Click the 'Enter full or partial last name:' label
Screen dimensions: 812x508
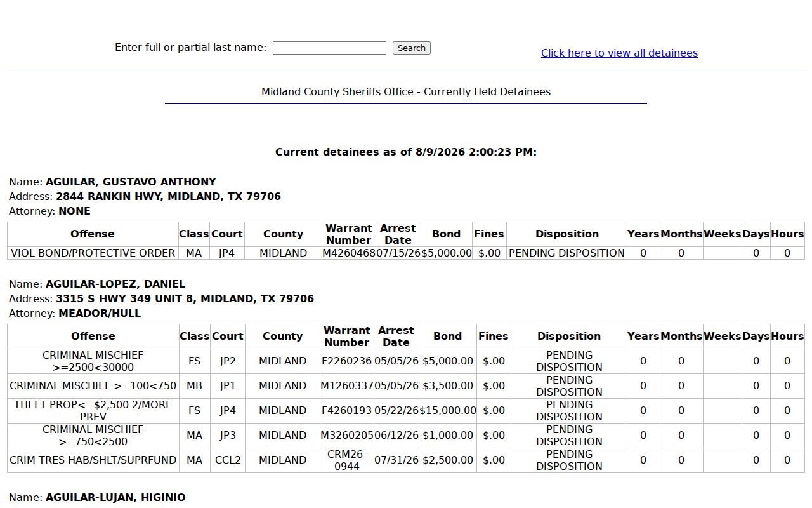(190, 48)
